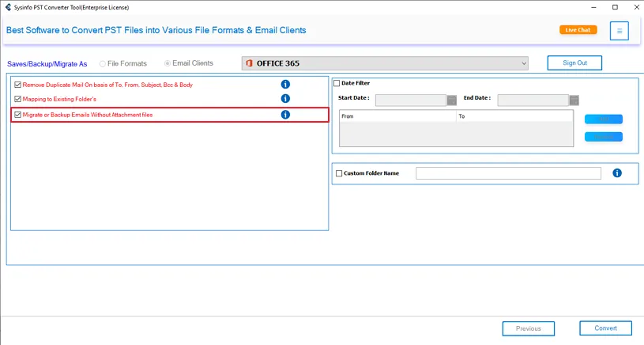Disable Migrate Emails Without Attachment files

17,115
